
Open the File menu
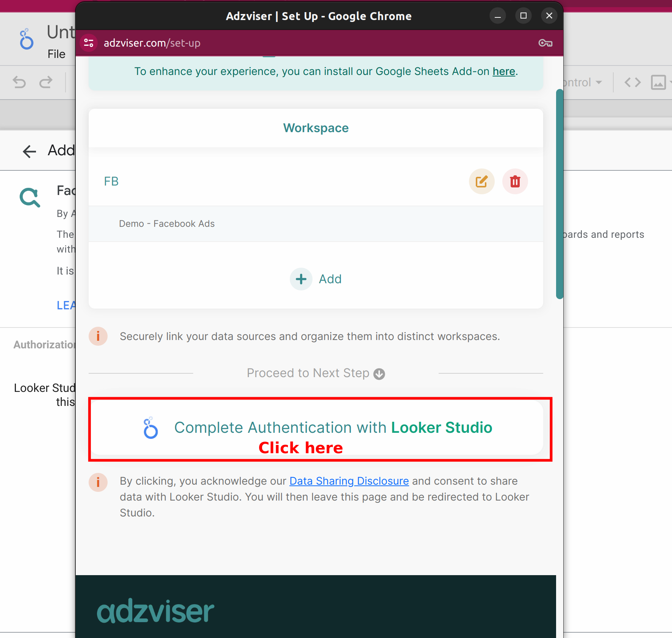[56, 54]
